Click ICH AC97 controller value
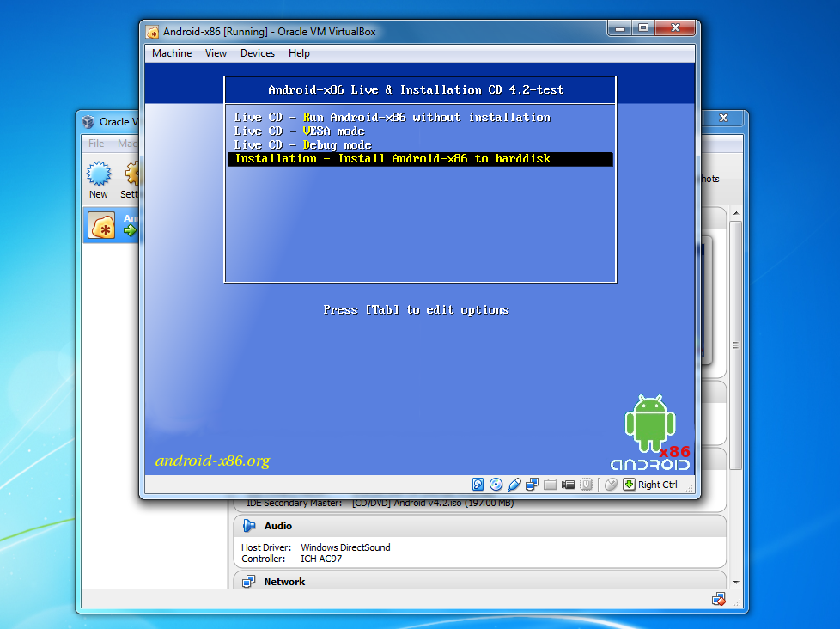Image resolution: width=840 pixels, height=629 pixels. point(321,559)
